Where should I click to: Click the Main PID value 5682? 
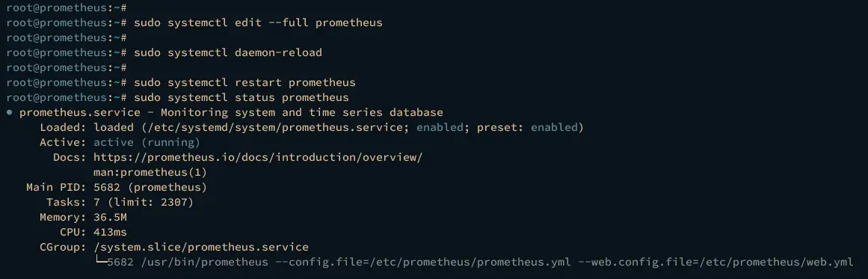coord(107,187)
